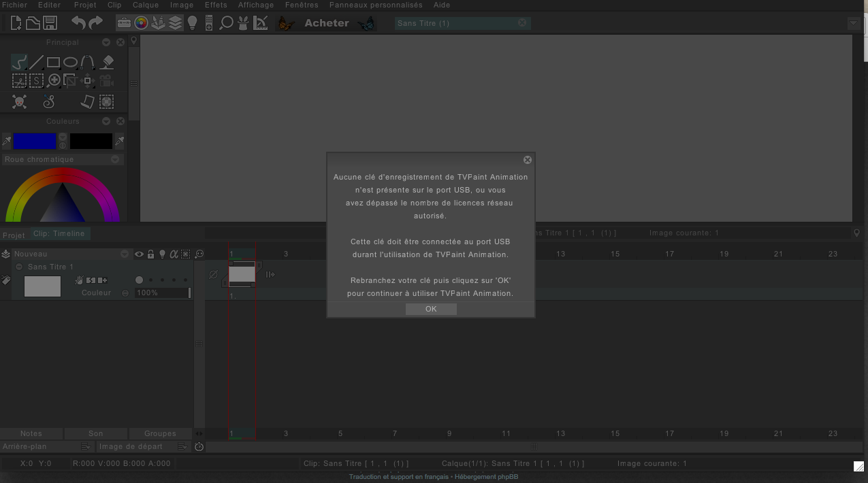Toggle the main toolbox panel icon
Viewport: 868px width, 483px height.
pos(124,23)
